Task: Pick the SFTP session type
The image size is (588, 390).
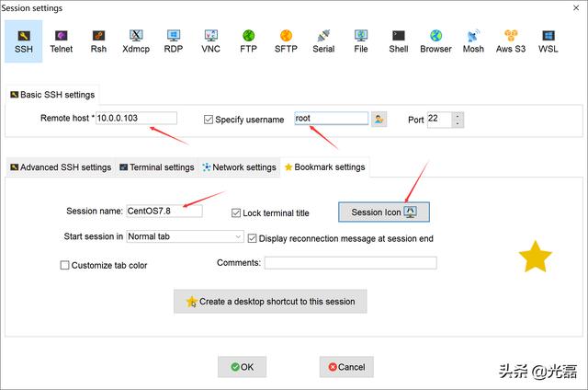Action: (x=286, y=41)
